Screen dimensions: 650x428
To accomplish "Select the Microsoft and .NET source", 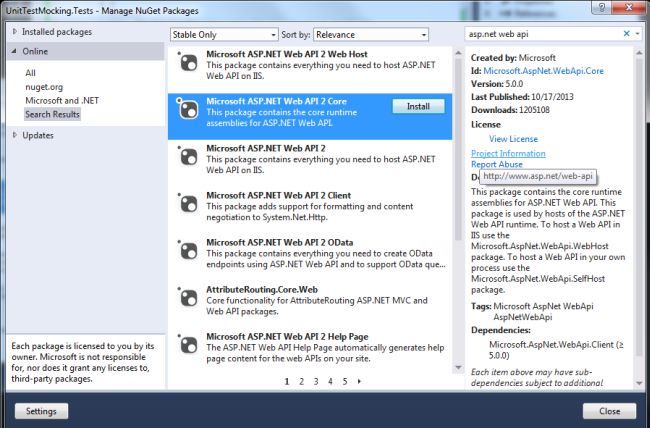I will click(62, 100).
